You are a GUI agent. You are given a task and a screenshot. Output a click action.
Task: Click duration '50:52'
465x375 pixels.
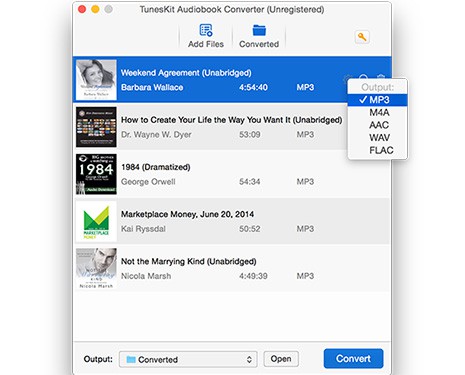[x=250, y=229]
